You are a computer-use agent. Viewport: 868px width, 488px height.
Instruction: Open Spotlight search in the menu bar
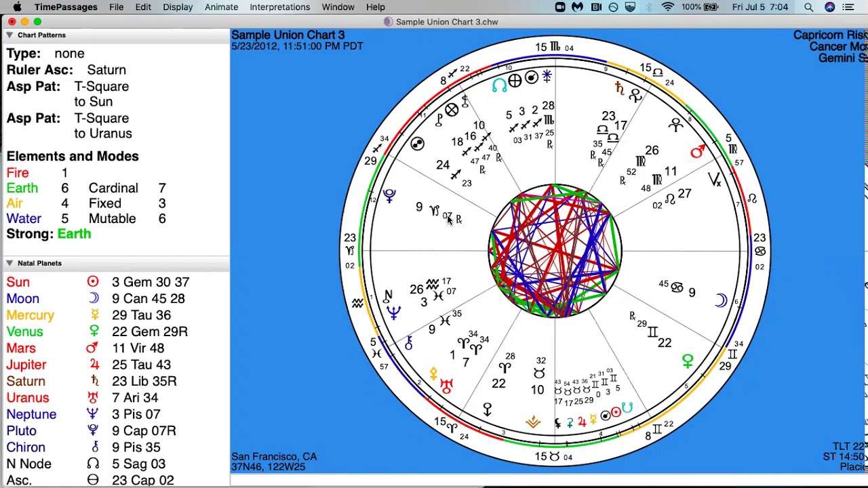pos(808,7)
